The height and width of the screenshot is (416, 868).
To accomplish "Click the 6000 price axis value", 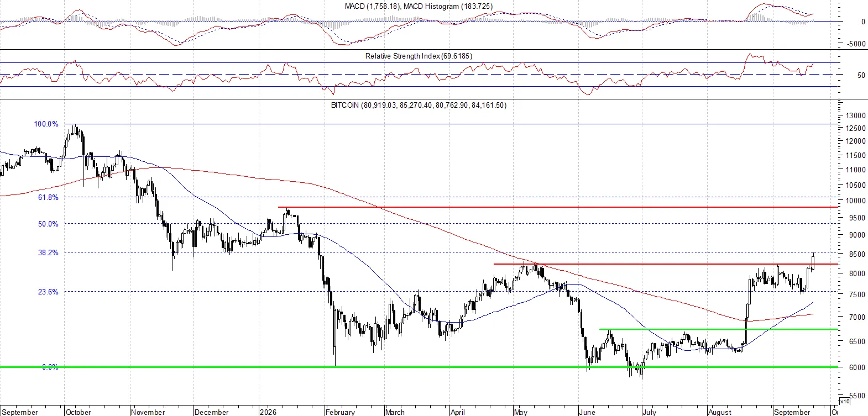I will coord(857,367).
